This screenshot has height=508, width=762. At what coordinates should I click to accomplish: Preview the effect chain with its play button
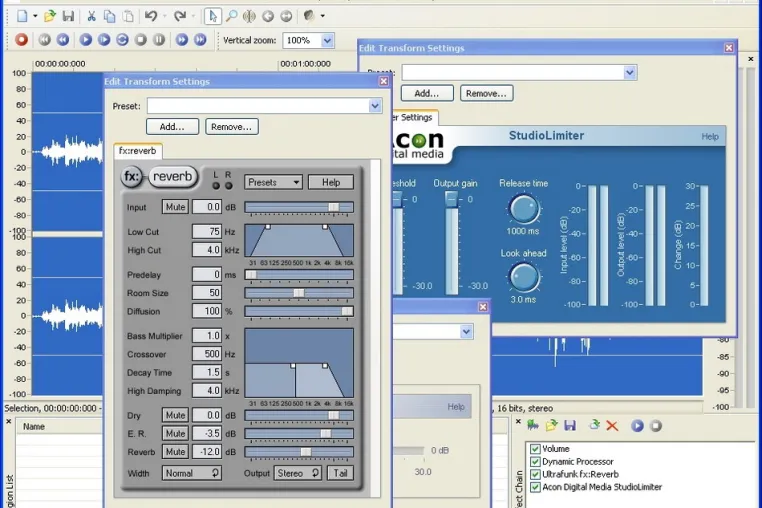pos(637,426)
